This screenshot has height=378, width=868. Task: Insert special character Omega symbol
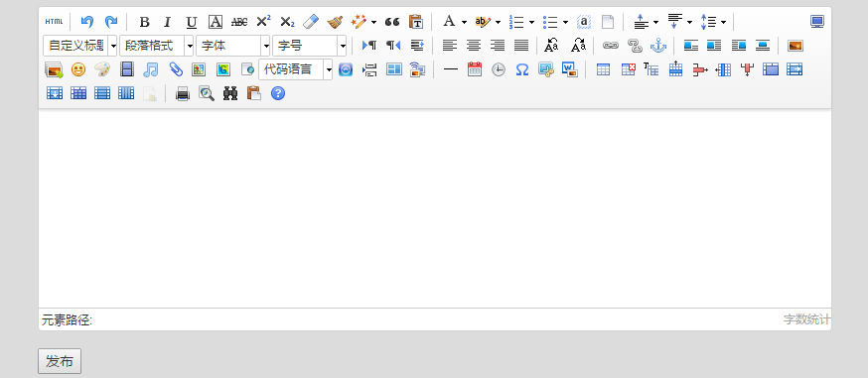tap(522, 69)
